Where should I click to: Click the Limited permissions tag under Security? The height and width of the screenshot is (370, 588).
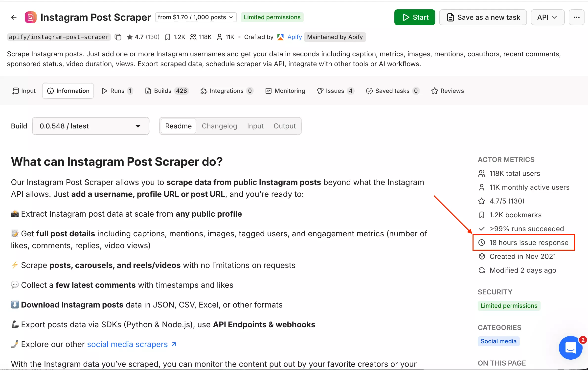(x=509, y=306)
